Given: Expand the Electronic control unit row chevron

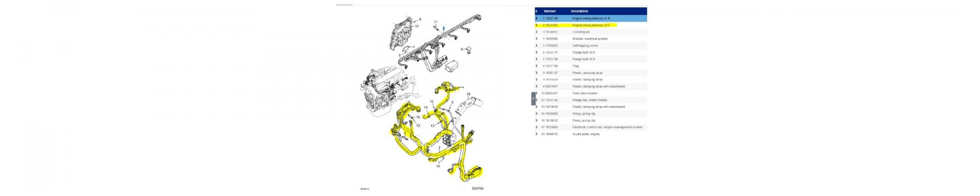Looking at the screenshot, I should (537, 127).
